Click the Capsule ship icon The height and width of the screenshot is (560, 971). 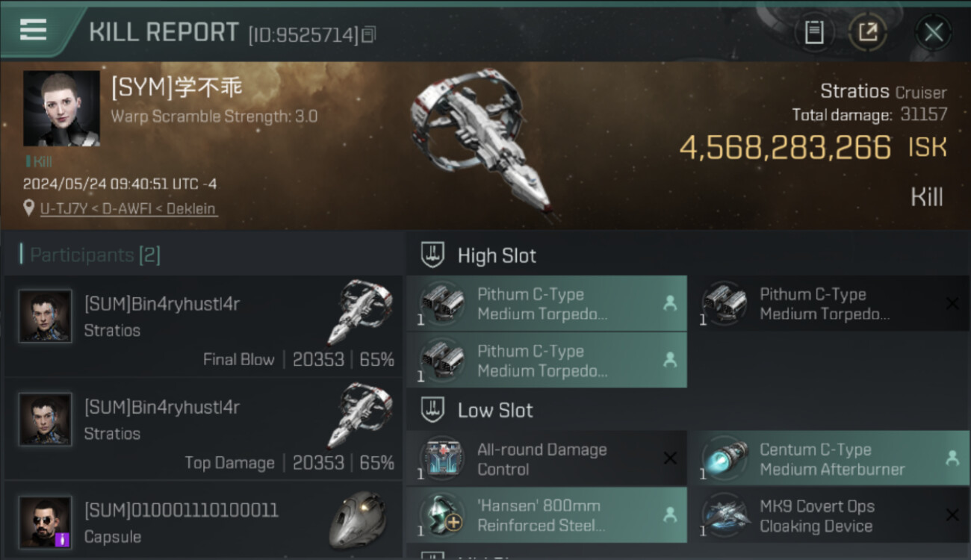(x=358, y=520)
